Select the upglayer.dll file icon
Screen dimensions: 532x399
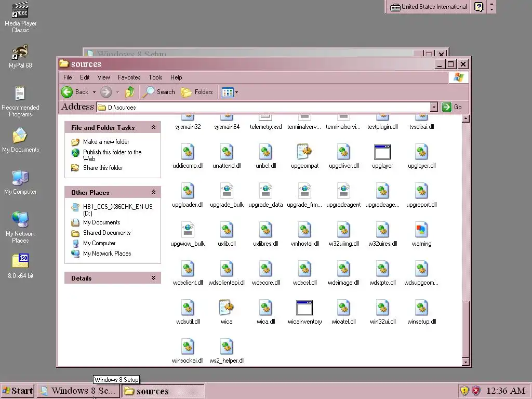[x=421, y=152]
